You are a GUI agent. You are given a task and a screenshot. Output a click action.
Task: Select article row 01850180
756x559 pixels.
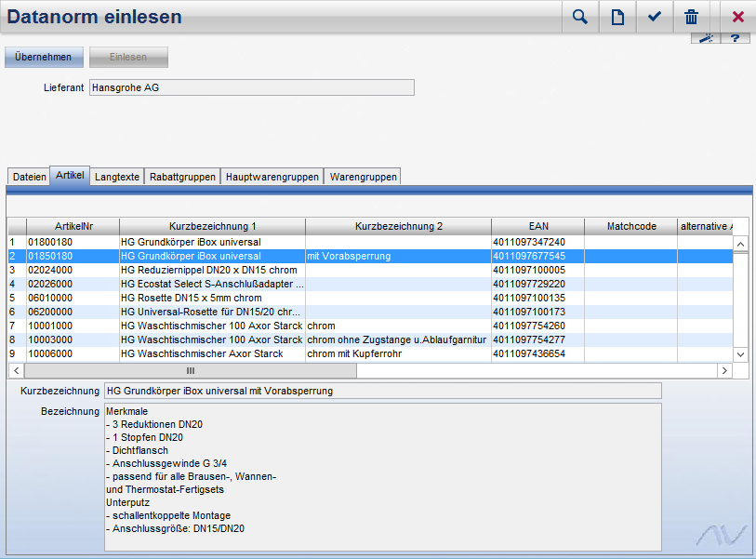coord(370,256)
